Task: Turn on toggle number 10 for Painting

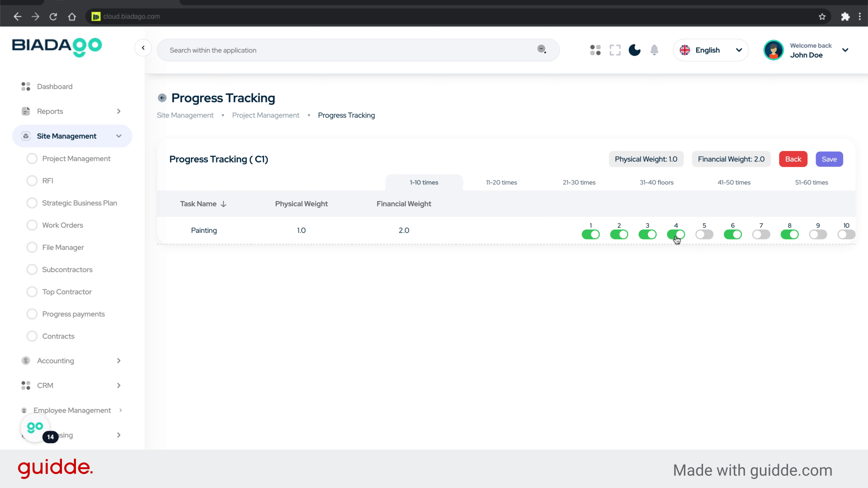Action: pyautogui.click(x=846, y=235)
